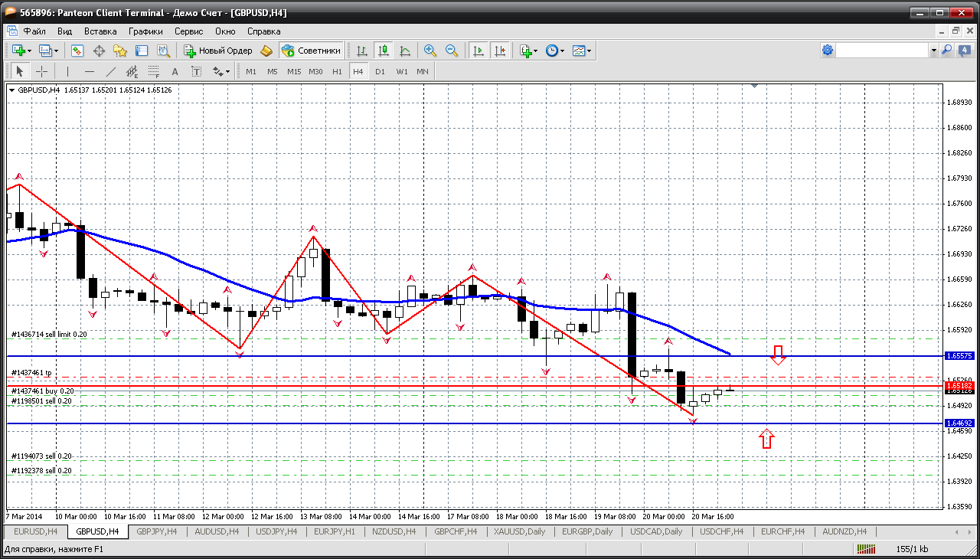Open the Сервис menu

coord(188,31)
